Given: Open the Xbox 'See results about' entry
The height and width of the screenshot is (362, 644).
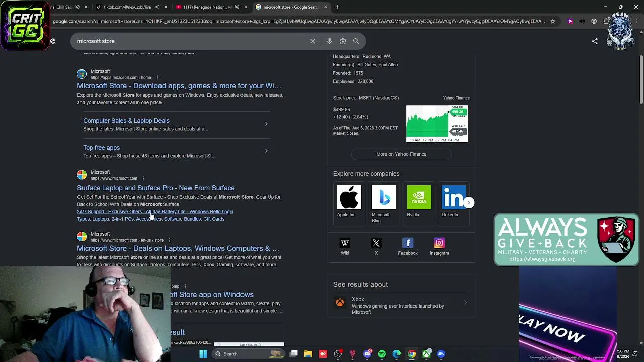Looking at the screenshot, I should (x=401, y=305).
